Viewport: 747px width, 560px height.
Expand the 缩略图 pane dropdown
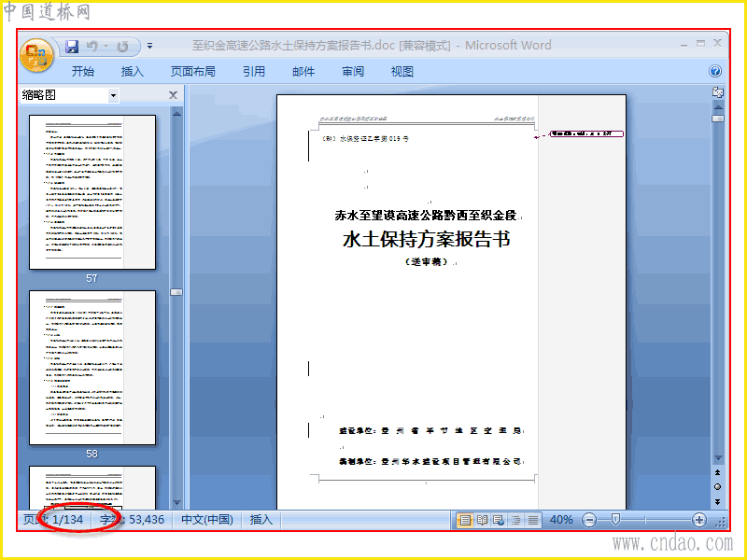(x=113, y=95)
